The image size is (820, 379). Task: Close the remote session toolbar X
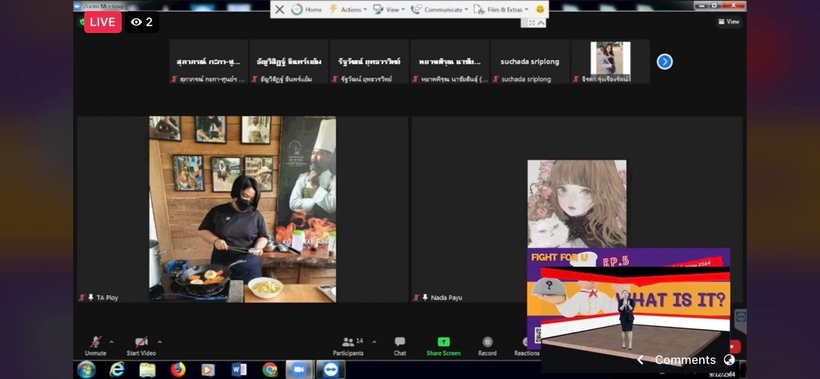pos(280,9)
